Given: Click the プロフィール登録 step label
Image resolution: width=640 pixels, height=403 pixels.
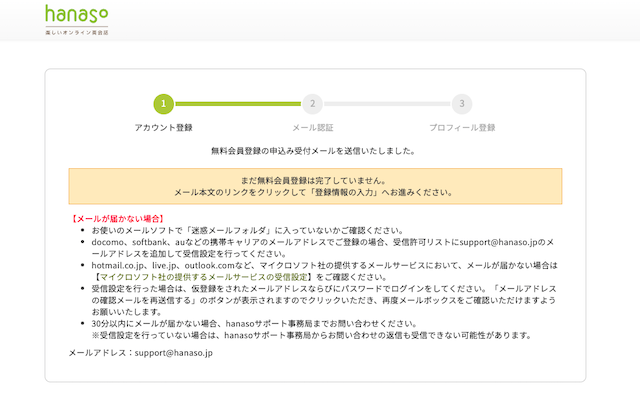Looking at the screenshot, I should click(462, 128).
